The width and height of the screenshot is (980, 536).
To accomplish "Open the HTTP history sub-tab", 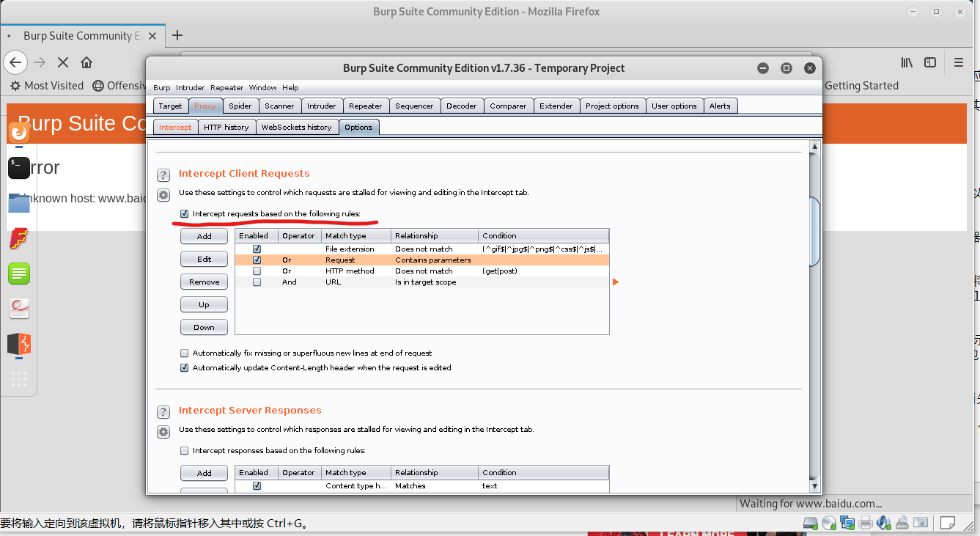I will pos(226,128).
